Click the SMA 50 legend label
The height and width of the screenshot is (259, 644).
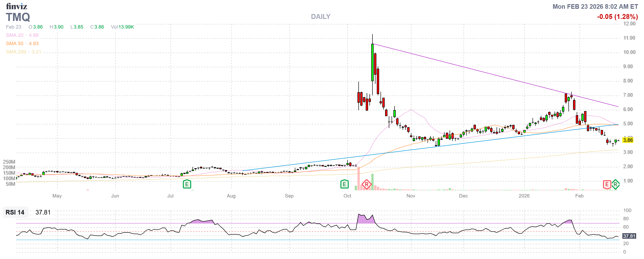(x=15, y=44)
